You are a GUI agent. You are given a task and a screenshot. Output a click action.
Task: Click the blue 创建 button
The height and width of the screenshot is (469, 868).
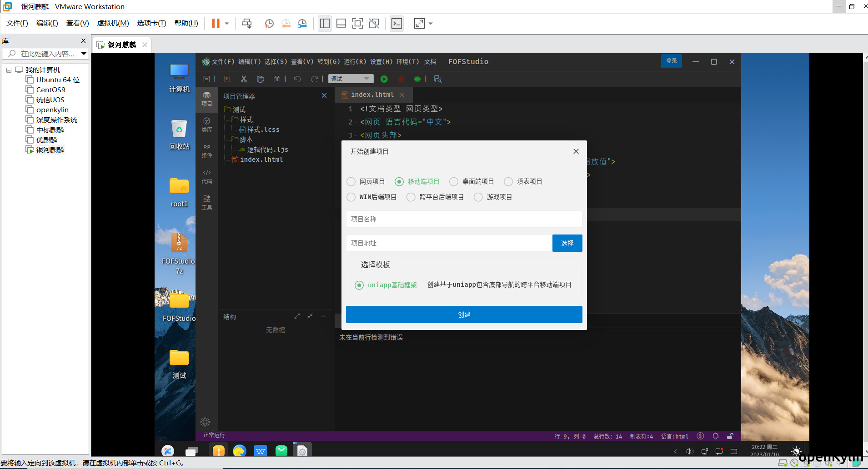(x=464, y=314)
